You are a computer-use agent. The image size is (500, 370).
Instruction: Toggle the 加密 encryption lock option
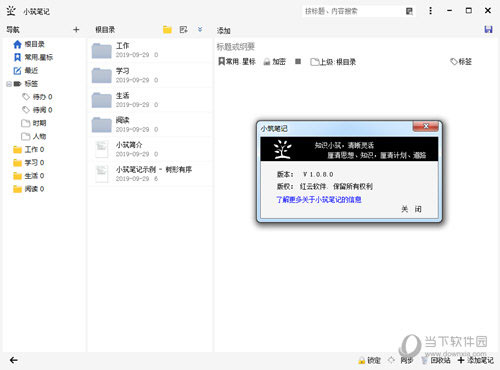pyautogui.click(x=275, y=62)
